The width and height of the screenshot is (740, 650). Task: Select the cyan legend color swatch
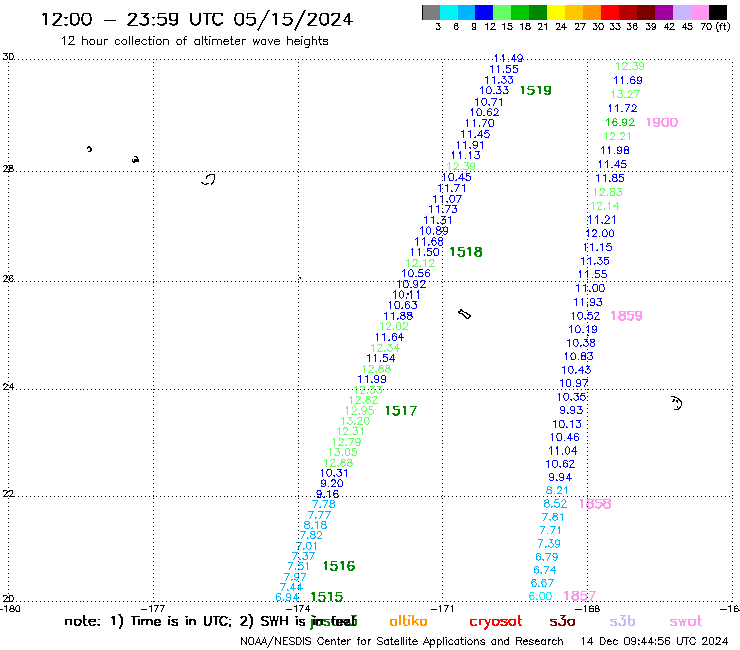[x=449, y=12]
